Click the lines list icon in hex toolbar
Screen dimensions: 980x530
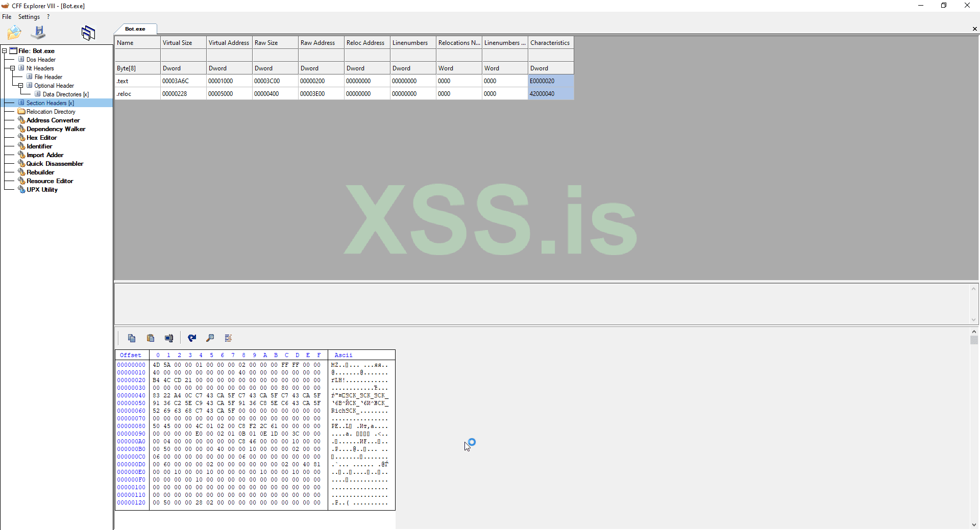tap(228, 338)
